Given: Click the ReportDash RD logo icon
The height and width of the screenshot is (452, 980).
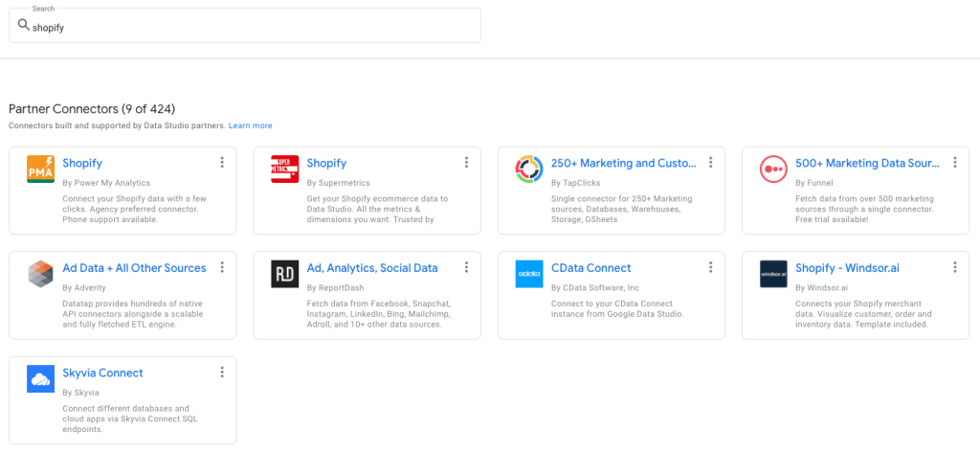Looking at the screenshot, I should tap(285, 274).
